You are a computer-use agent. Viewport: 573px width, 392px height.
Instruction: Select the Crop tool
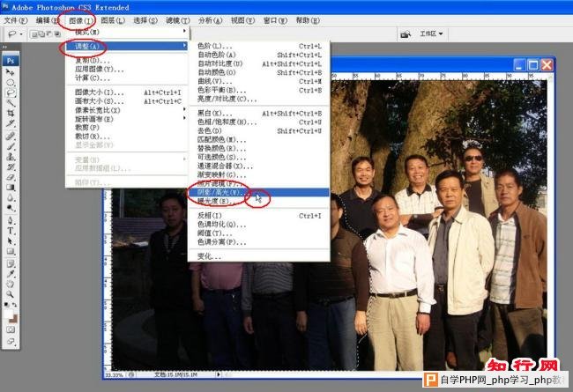11,114
